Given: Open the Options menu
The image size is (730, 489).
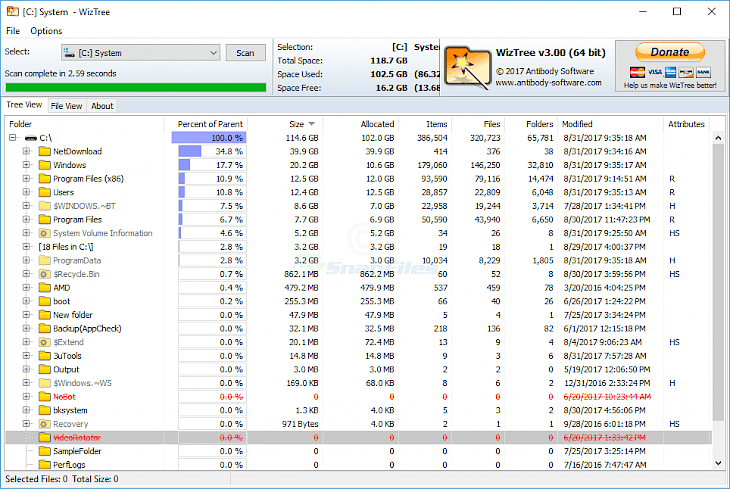Looking at the screenshot, I should 46,31.
